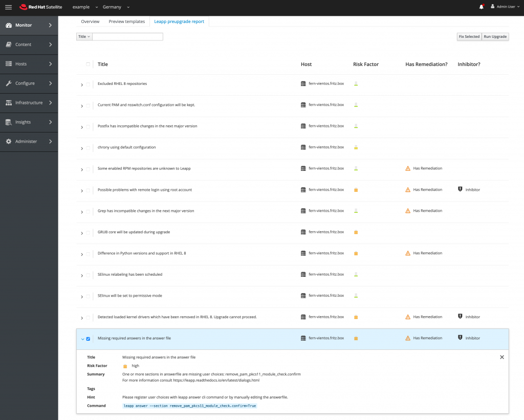Image resolution: width=524 pixels, height=420 pixels.
Task: Collapse the Missing required answers row
Action: point(82,339)
